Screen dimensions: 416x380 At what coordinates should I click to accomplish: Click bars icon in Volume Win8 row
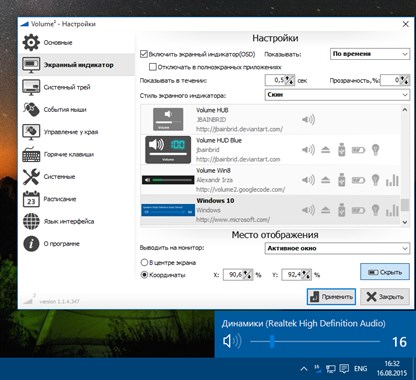pos(392,180)
